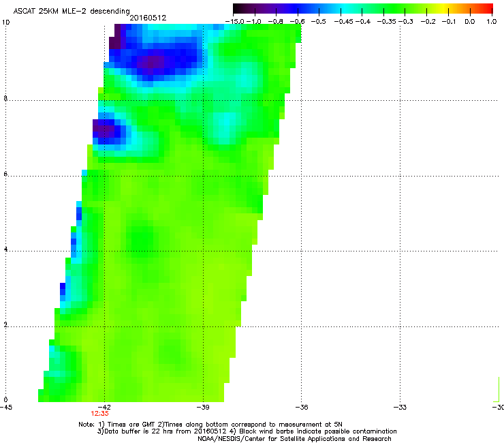Select colorbar label -0.4
This screenshot has width=504, height=443.
click(363, 22)
